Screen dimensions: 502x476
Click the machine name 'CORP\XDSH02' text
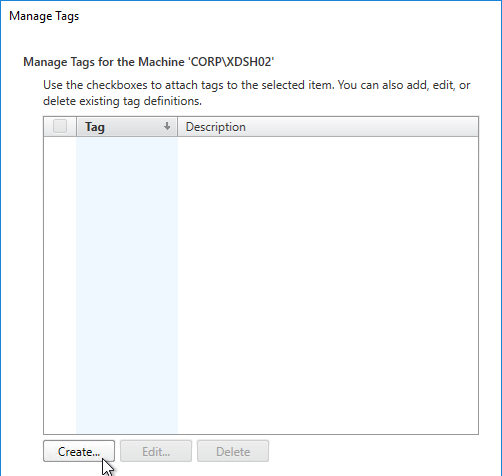231,62
